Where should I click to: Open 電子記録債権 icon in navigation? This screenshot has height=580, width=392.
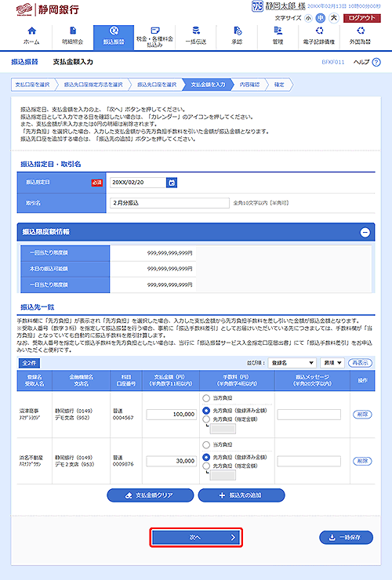click(319, 31)
